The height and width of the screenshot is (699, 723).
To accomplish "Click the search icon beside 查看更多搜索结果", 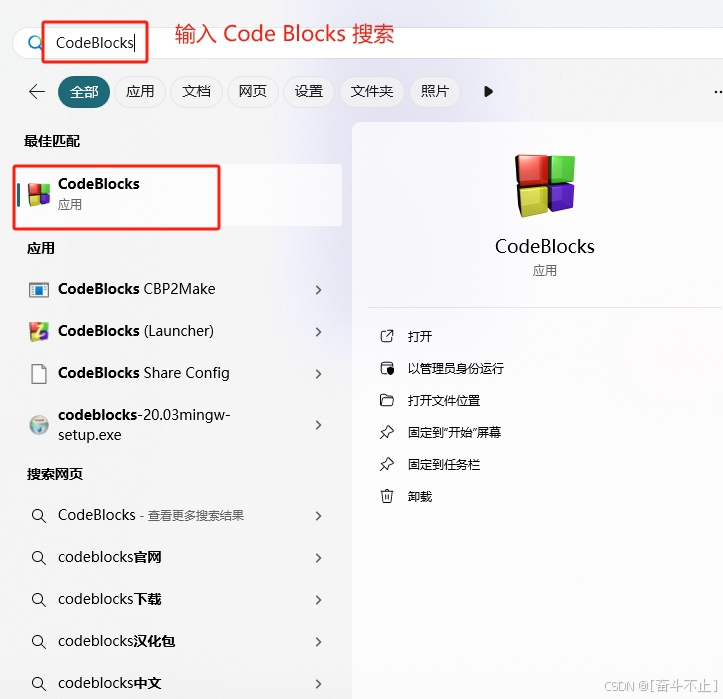I will [x=39, y=516].
